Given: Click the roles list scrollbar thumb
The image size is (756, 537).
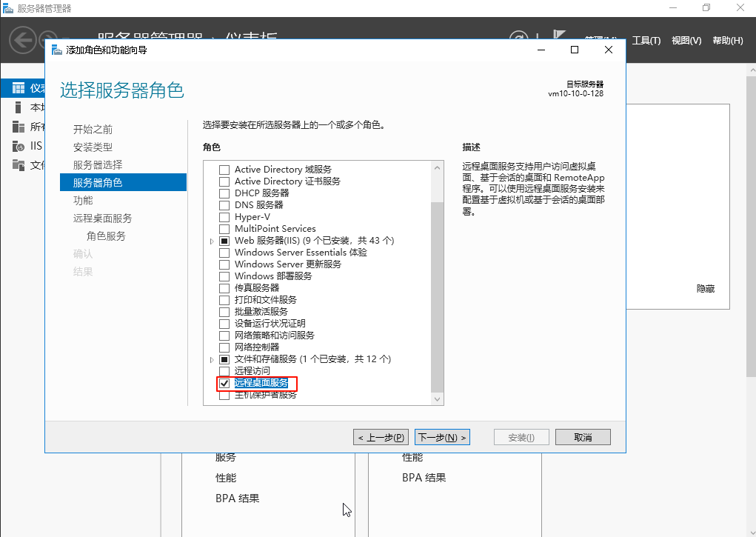Looking at the screenshot, I should pos(438,297).
